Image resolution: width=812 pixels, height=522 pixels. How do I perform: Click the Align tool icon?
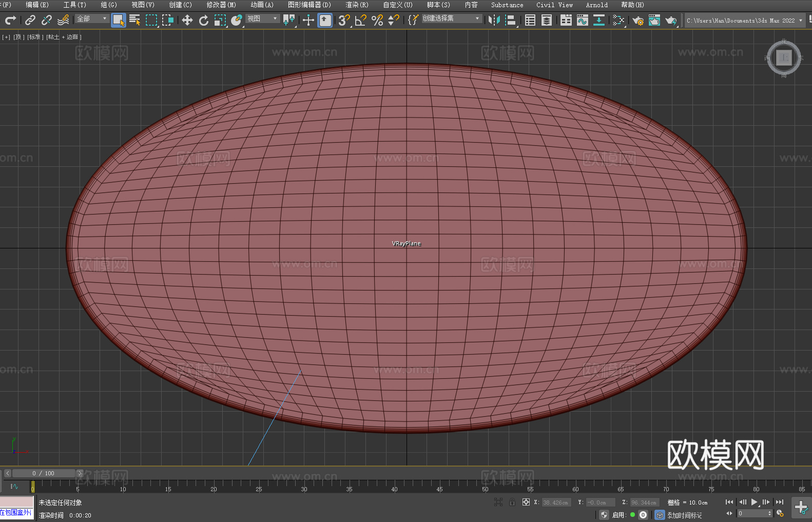[511, 20]
